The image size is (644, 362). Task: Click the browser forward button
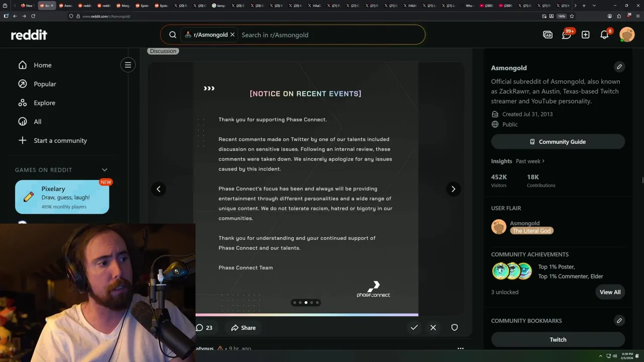(24, 16)
